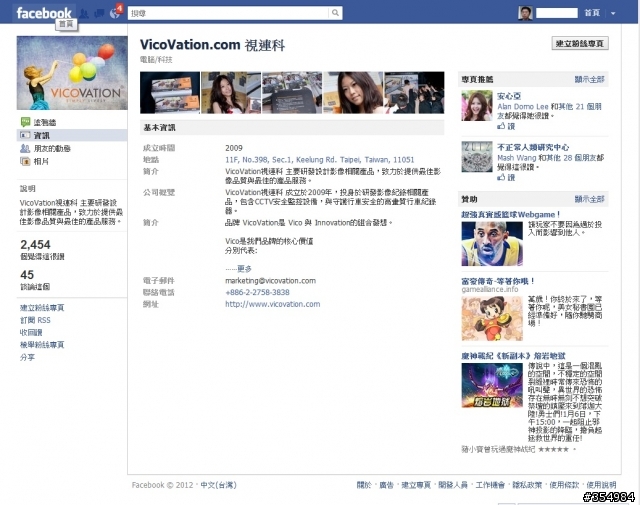Like 安心亞 page with thumbs-up

[x=506, y=126]
